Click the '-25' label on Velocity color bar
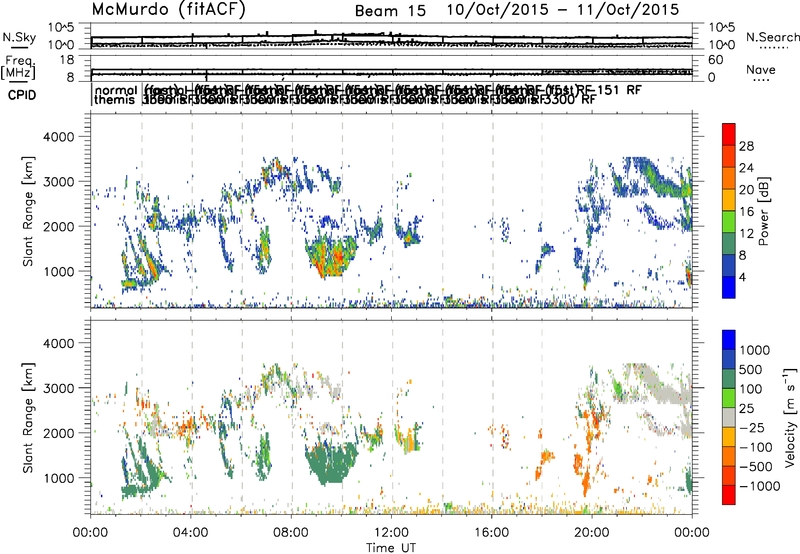Viewport: 800px width, 554px height. pyautogui.click(x=751, y=427)
